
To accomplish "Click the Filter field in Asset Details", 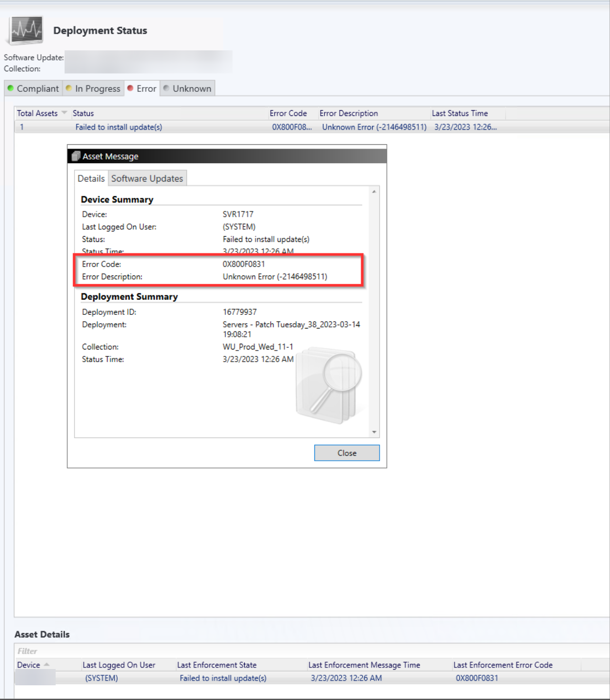I will pyautogui.click(x=157, y=651).
